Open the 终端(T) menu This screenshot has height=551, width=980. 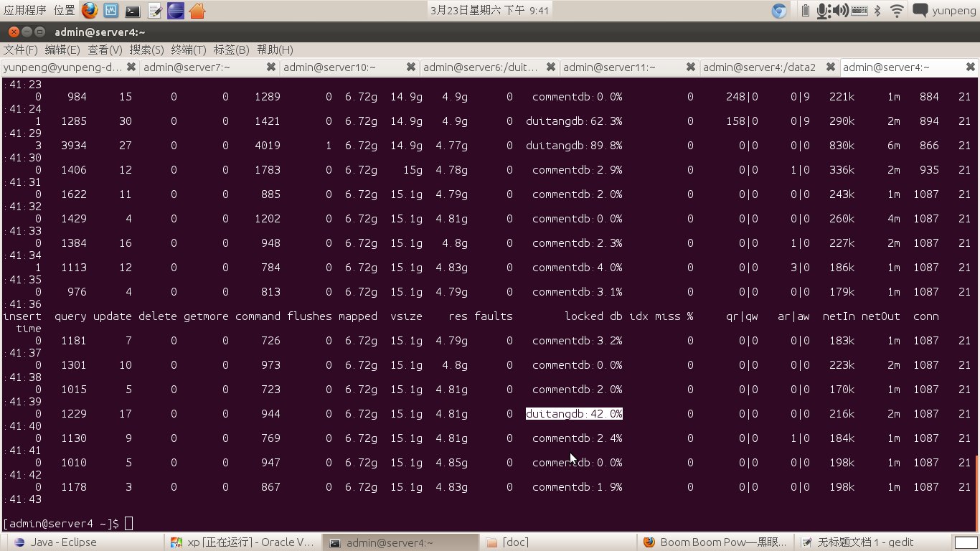[x=189, y=50]
